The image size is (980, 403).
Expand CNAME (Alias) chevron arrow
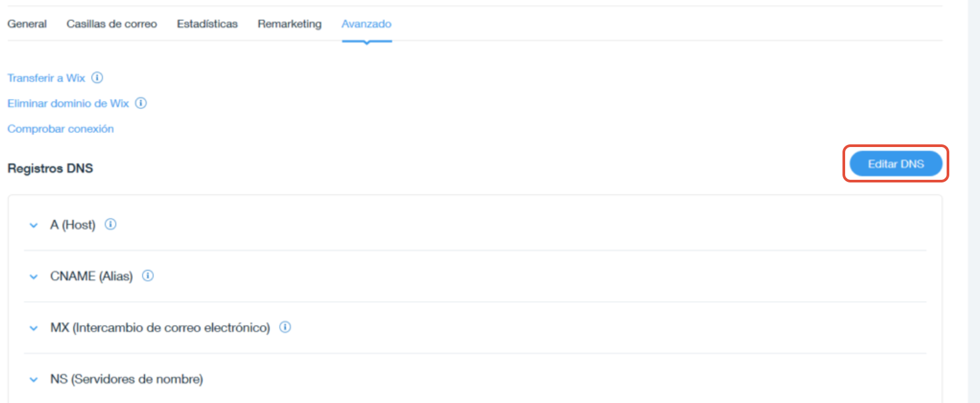34,277
